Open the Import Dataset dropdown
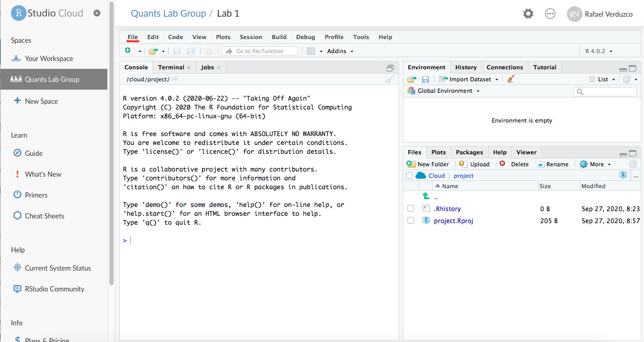644x342 pixels. [x=469, y=79]
